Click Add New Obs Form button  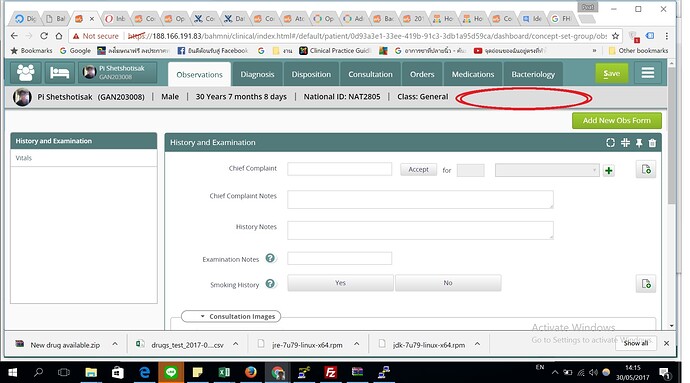click(x=617, y=121)
